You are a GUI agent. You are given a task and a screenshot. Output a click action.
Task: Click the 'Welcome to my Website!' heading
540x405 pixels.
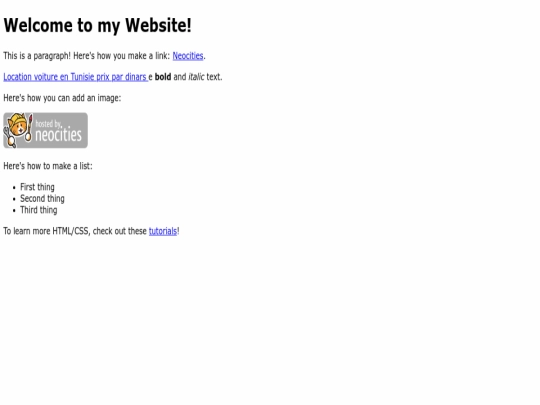click(97, 25)
